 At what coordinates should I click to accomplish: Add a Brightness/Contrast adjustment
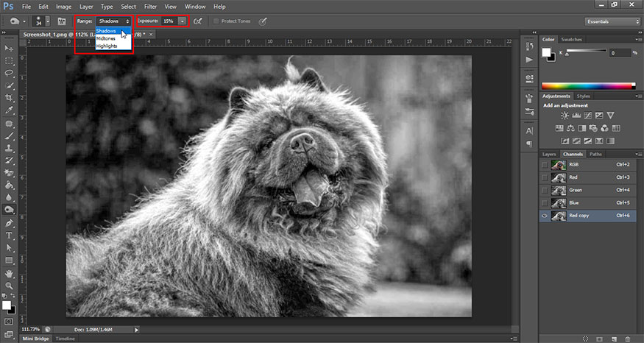tap(565, 116)
